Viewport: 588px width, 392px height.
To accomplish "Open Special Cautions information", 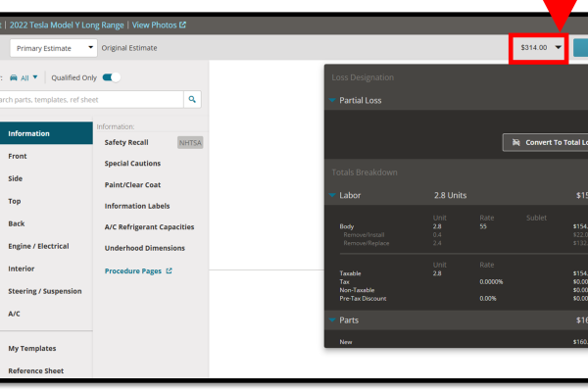I will (132, 163).
